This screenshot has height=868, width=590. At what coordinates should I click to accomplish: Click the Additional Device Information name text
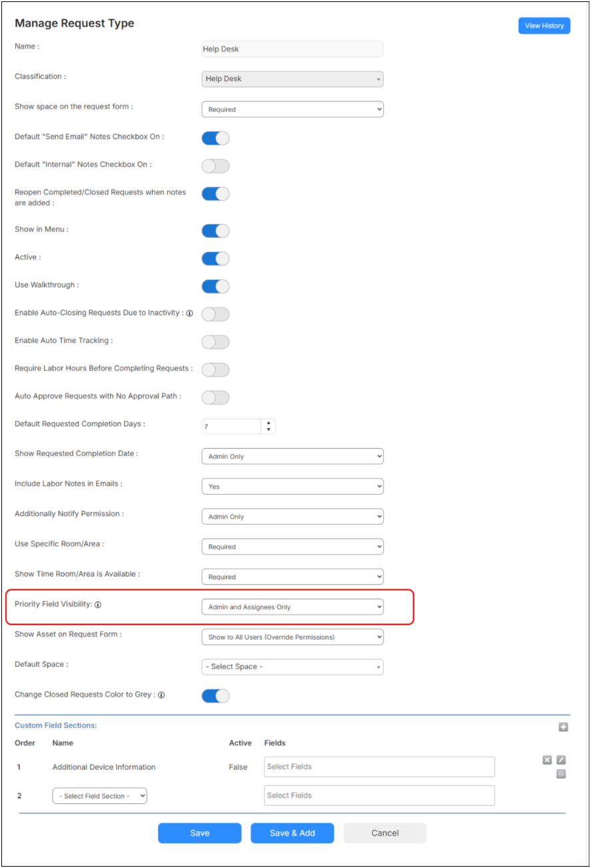click(104, 767)
